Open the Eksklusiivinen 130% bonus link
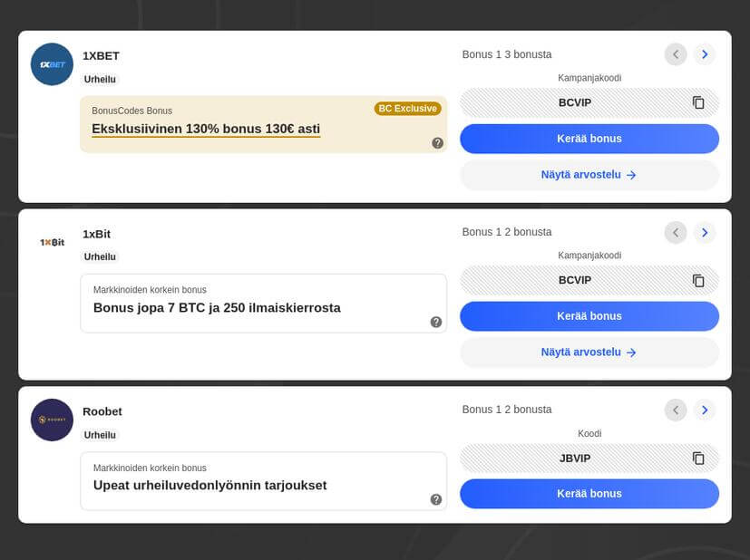 click(206, 129)
